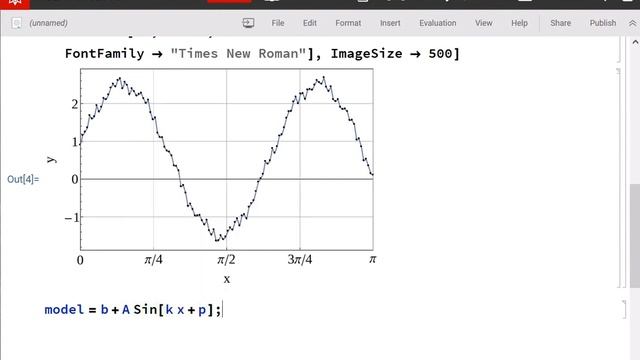The image size is (640, 360).
Task: Click the scrollbar up arrow
Action: coord(635,42)
